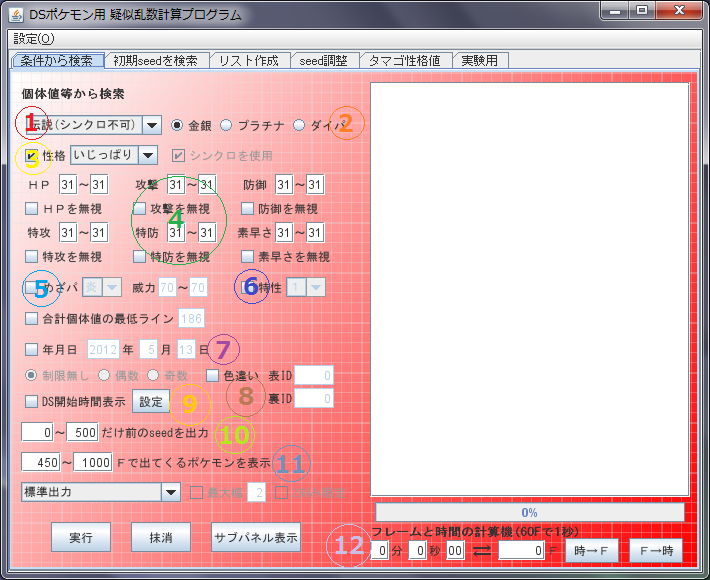Expand the 標準出力 output dropdown
Image resolution: width=710 pixels, height=580 pixels.
point(171,492)
